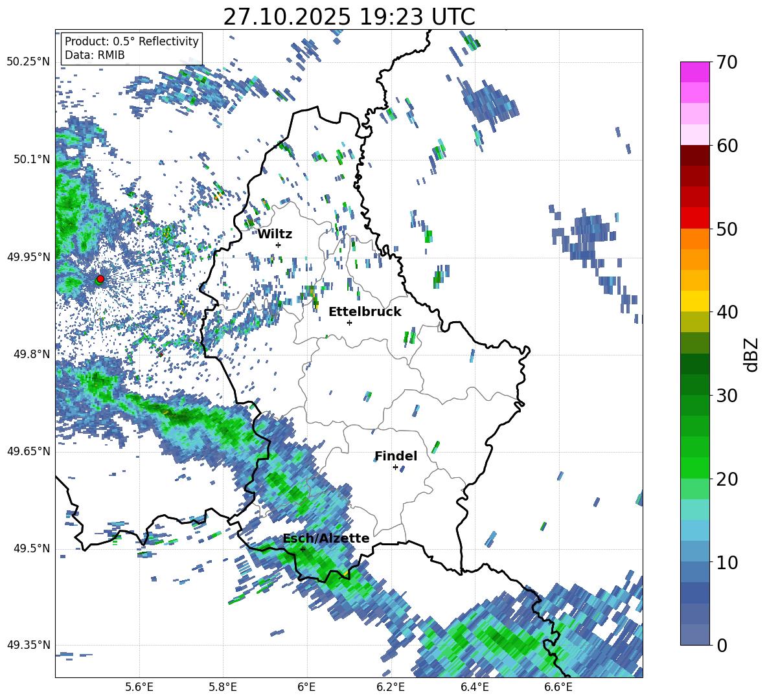This screenshot has height=700, width=767.
Task: Click the Wiltz city label
Action: pos(275,234)
